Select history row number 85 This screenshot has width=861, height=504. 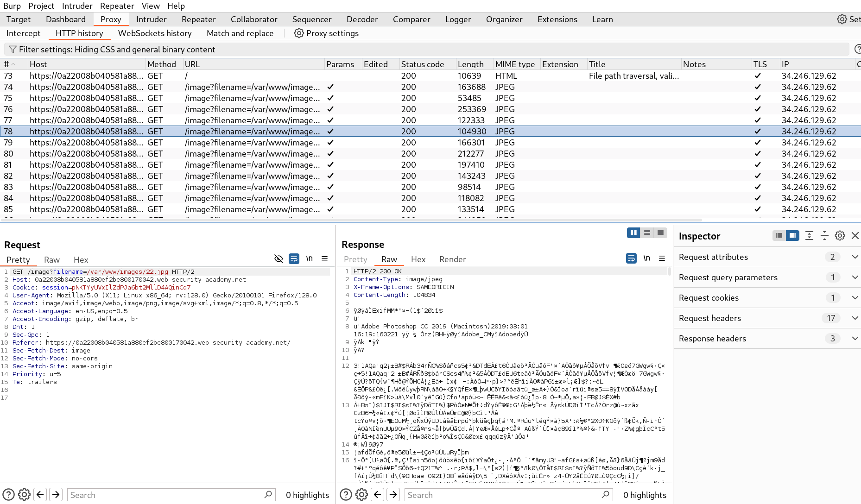click(x=430, y=209)
